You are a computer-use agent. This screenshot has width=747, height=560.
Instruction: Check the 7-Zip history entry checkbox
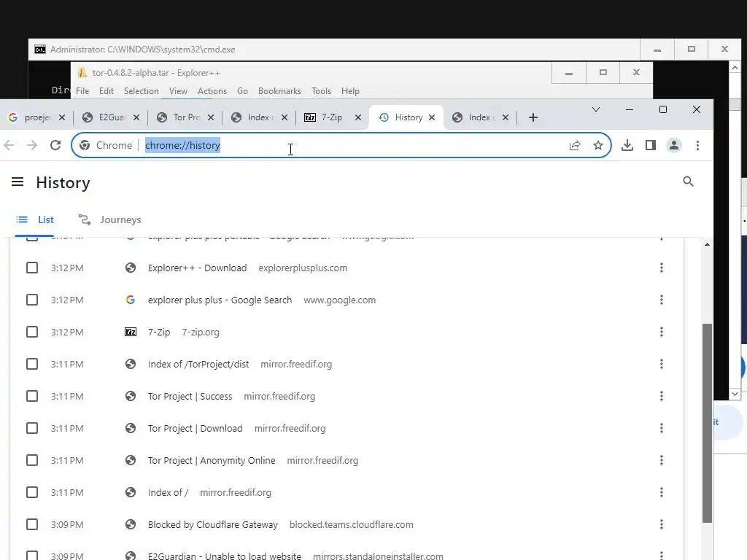pos(32,332)
